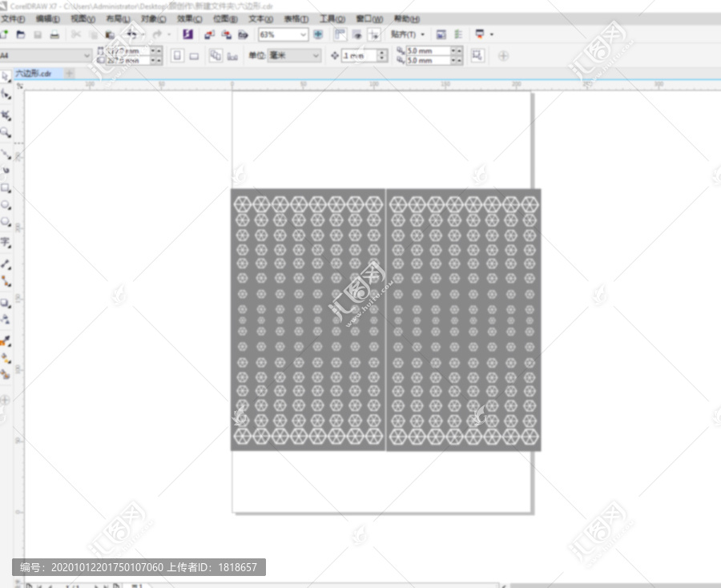
Task: Select the Text (字) tool
Action: click(x=6, y=242)
